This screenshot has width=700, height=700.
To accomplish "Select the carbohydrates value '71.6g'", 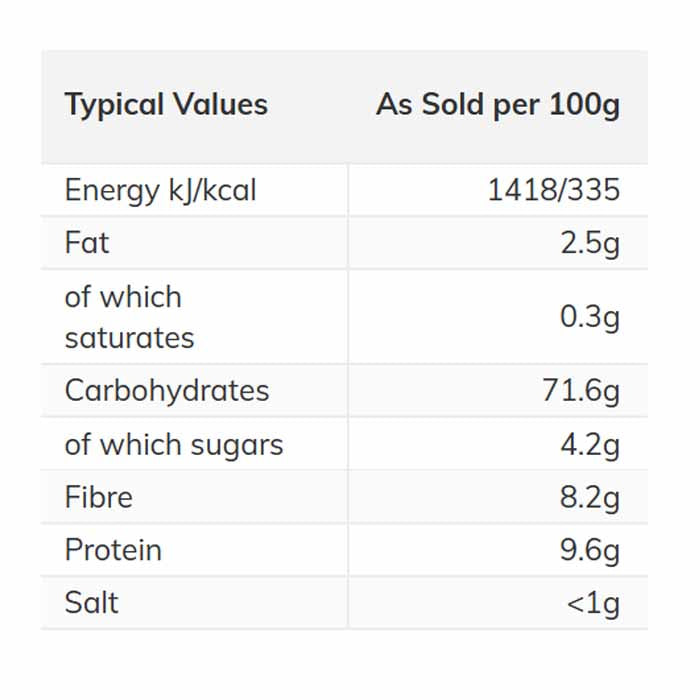I will pos(581,390).
